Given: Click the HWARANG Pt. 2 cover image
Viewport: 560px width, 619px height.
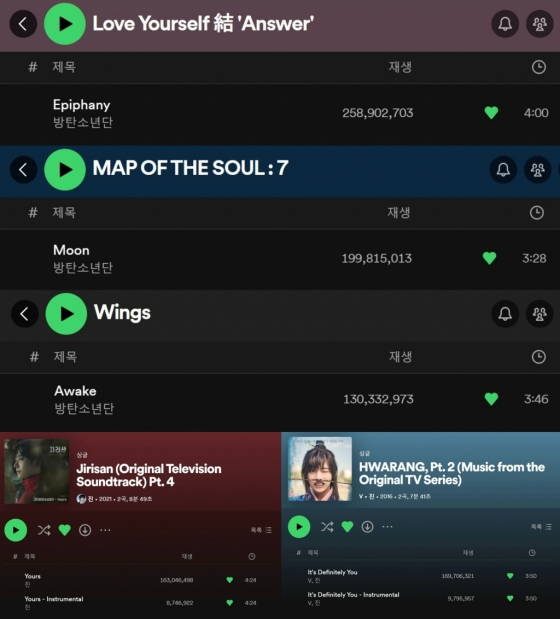Looking at the screenshot, I should tap(320, 469).
